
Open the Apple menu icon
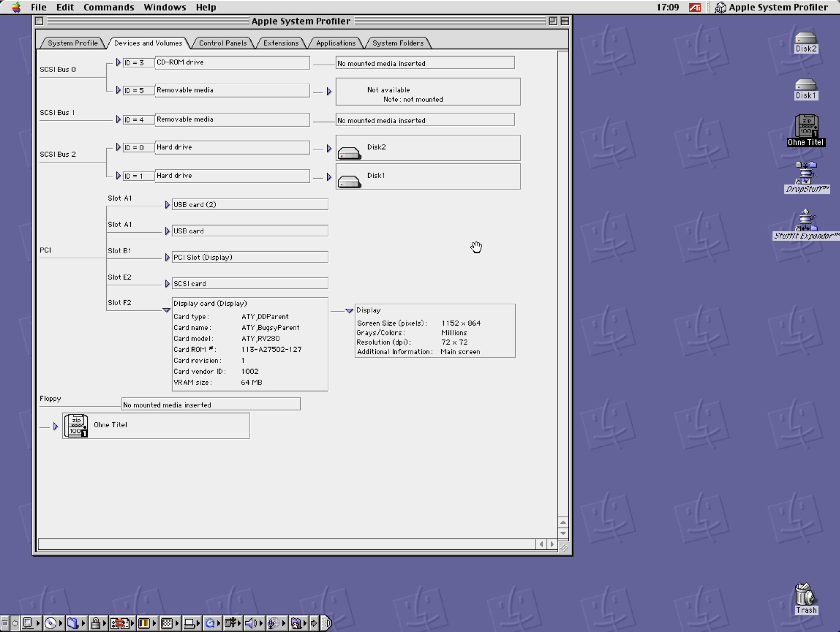point(16,7)
